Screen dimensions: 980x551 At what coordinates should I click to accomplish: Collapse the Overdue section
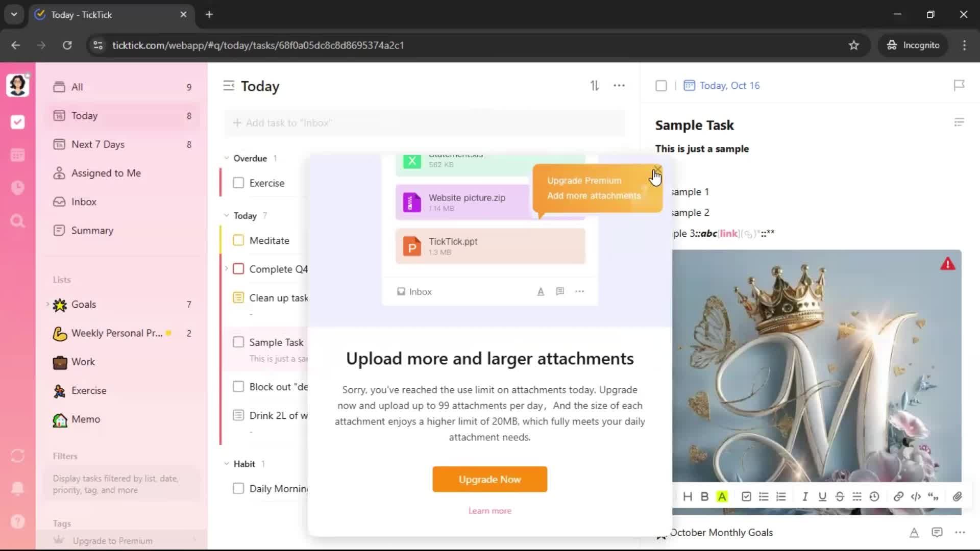[x=227, y=158]
